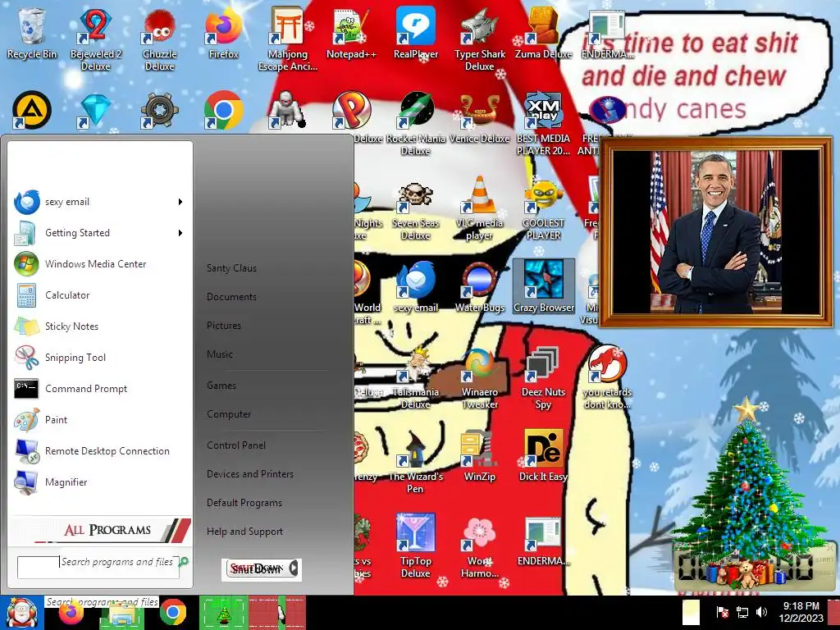Open Remote Desktop Connection in Start menu
Screen dimensions: 840x630
click(x=99, y=451)
